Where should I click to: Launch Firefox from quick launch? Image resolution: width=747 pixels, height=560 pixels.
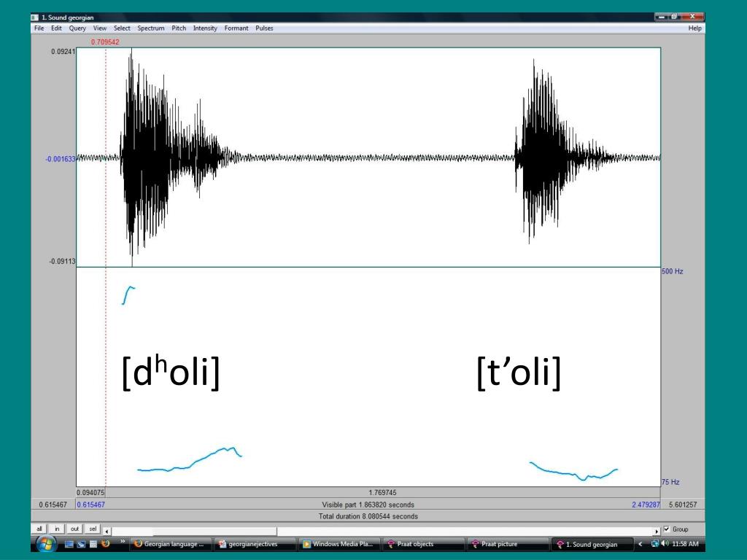click(106, 543)
